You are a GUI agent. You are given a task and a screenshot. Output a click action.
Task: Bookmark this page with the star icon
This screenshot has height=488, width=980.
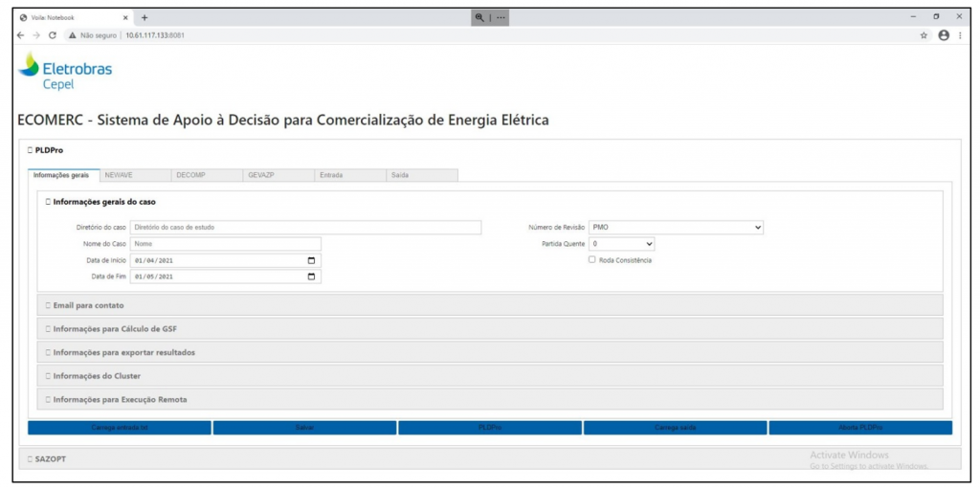tap(924, 35)
